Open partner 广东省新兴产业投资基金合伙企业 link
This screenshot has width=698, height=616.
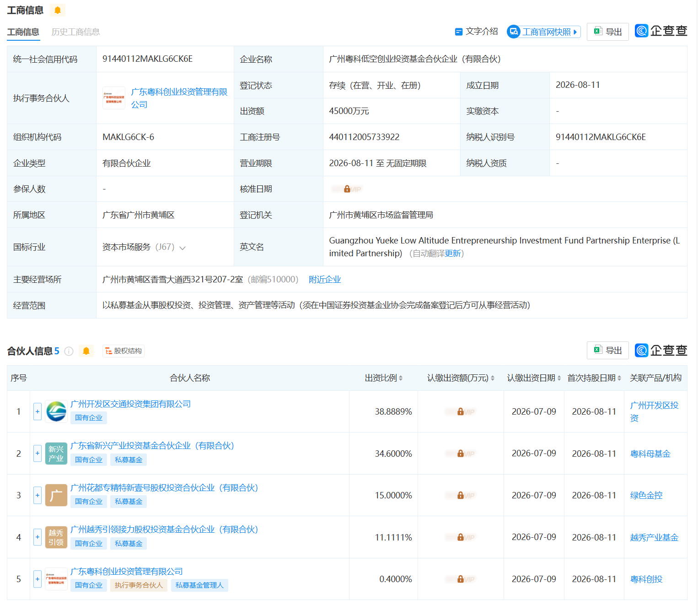(x=152, y=446)
